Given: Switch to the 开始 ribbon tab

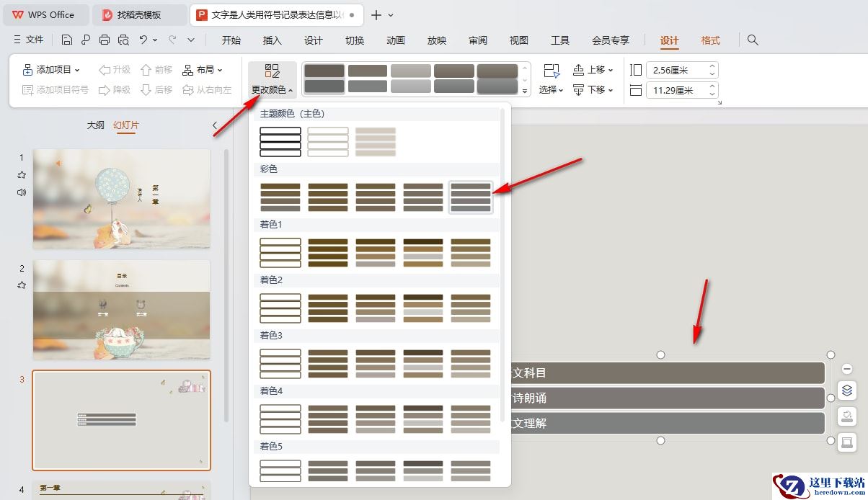Looking at the screenshot, I should click(231, 40).
